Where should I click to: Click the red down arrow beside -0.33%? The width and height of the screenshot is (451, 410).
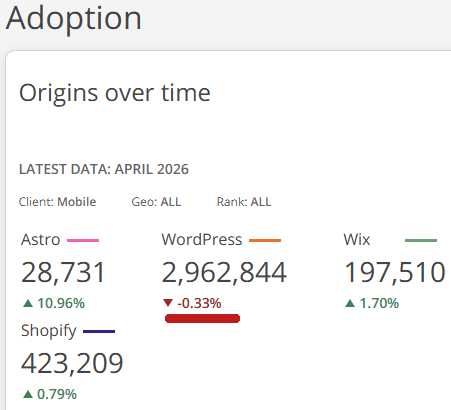168,303
